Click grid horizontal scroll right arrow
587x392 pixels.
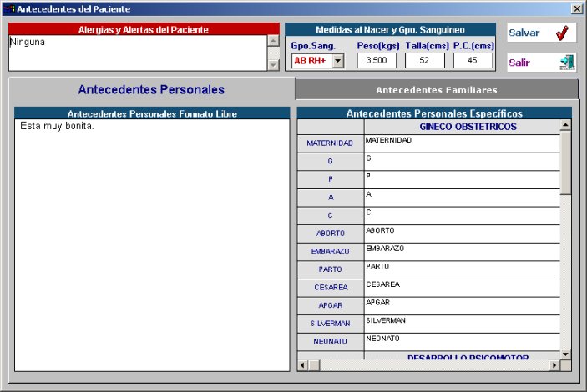click(554, 365)
